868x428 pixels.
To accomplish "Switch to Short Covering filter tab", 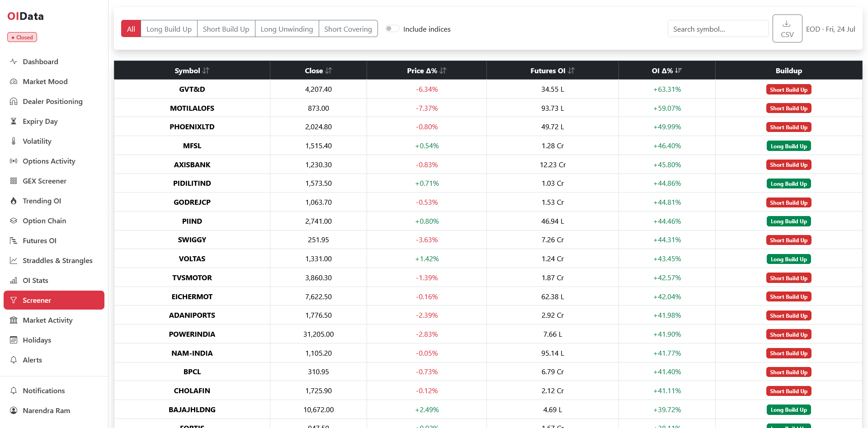I will coord(348,28).
